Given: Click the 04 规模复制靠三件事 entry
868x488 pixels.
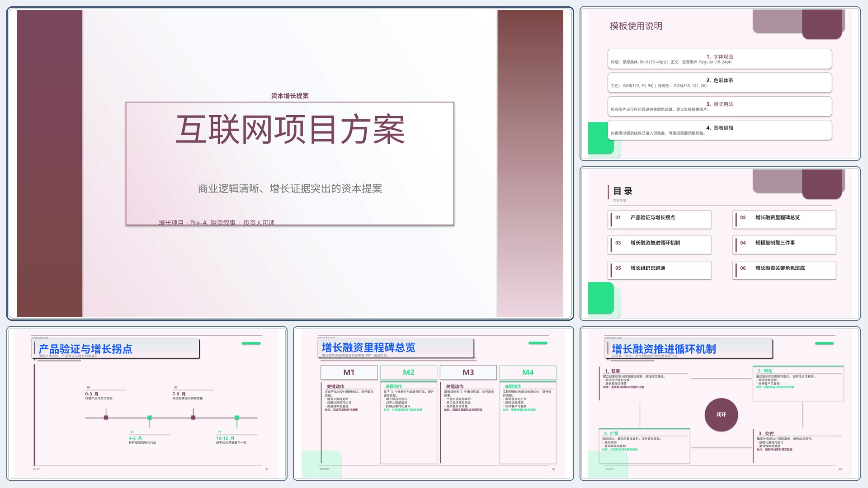Looking at the screenshot, I should tap(784, 245).
